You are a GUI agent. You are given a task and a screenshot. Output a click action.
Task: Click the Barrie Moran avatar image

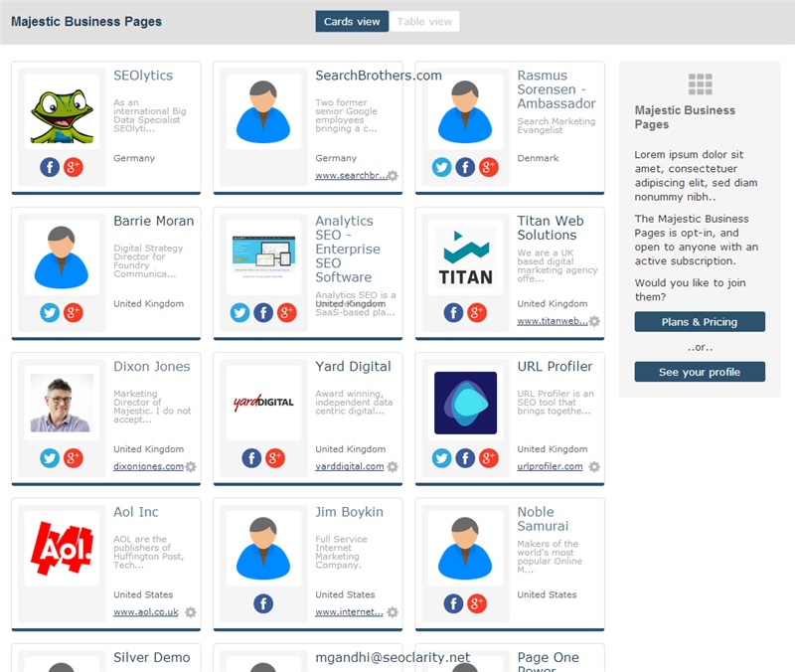point(62,257)
